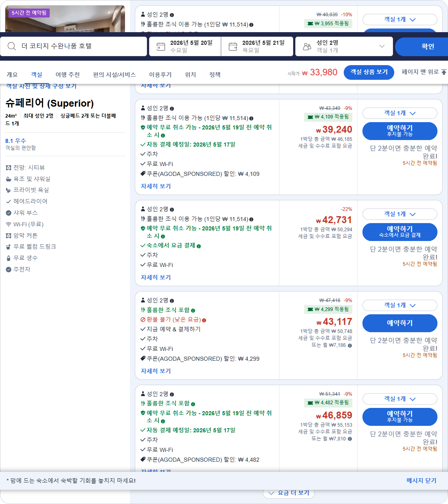Click the coupon icon in the ₩4,482 적용됨 badge
Image resolution: width=448 pixels, height=504 pixels.
coord(310,403)
